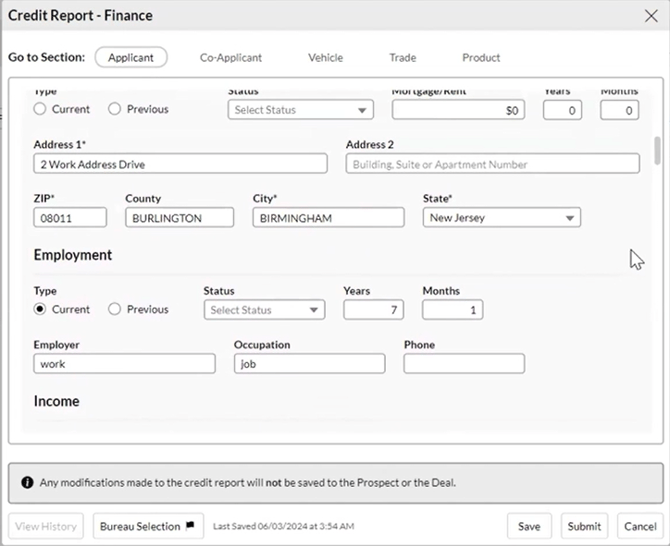Choose Previous employment type radio
The height and width of the screenshot is (546, 670).
tap(114, 309)
